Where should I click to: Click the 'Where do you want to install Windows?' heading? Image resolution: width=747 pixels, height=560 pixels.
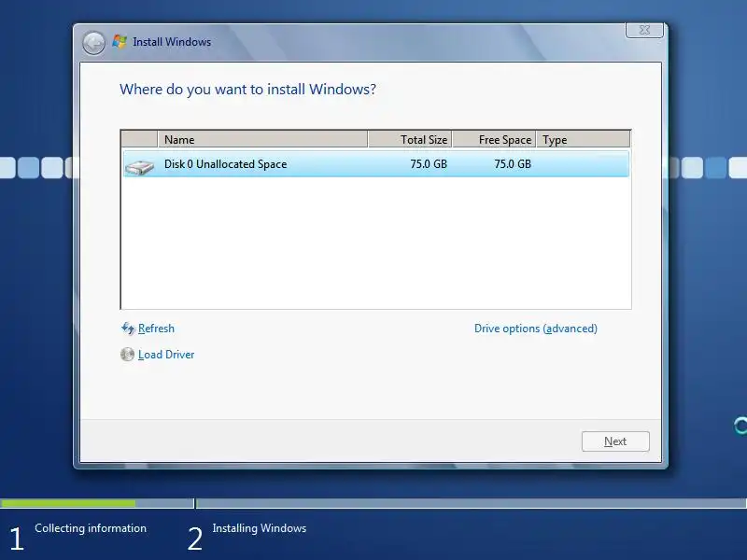click(247, 90)
